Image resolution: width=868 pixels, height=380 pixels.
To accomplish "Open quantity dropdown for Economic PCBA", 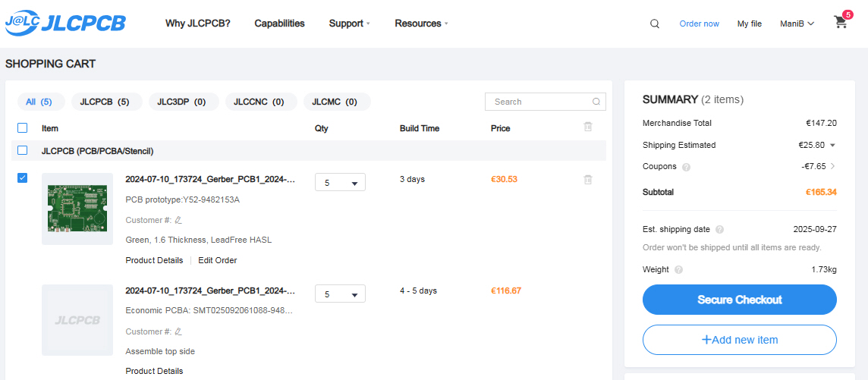I will click(x=340, y=294).
